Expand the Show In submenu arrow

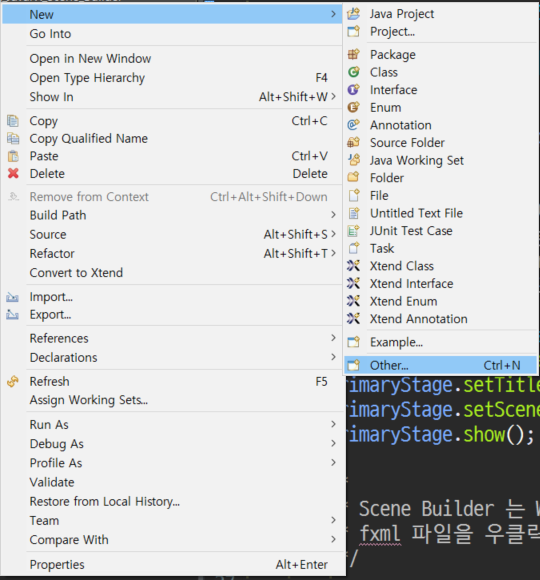333,97
